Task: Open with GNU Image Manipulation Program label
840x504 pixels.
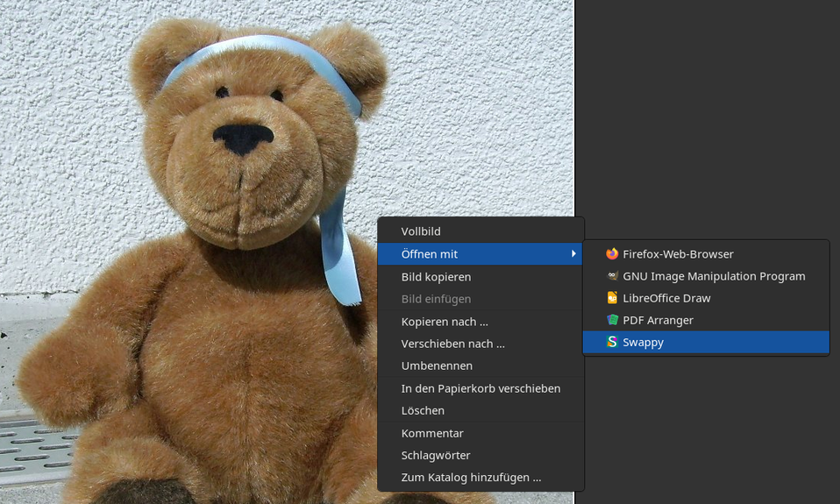Action: coord(714,276)
